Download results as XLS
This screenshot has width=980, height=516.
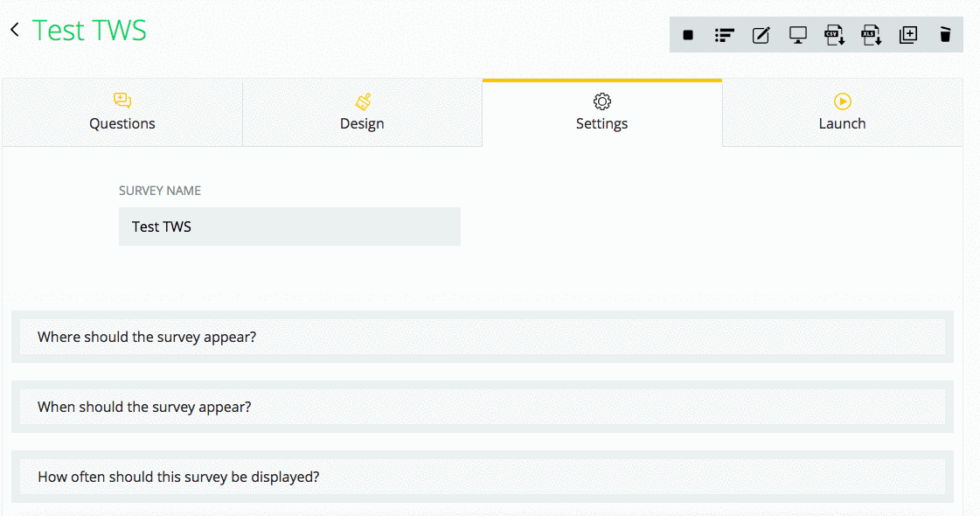872,35
